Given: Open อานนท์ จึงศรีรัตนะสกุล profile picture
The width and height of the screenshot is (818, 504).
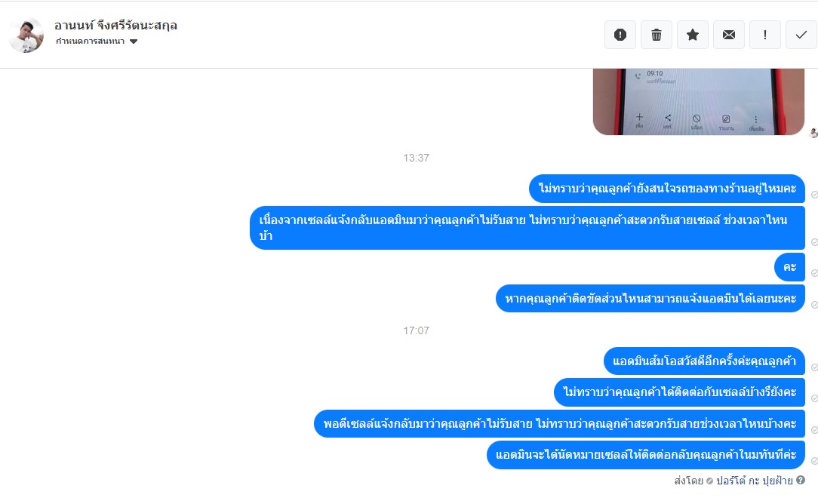Looking at the screenshot, I should [26, 35].
